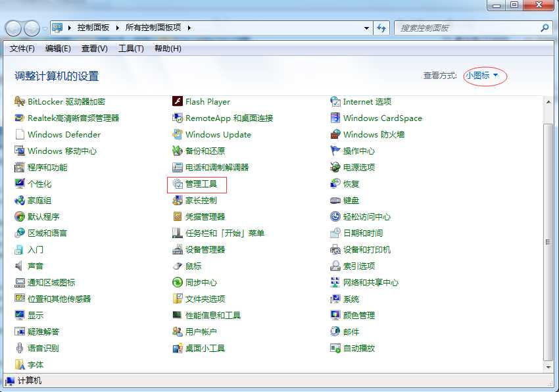Click the 语音识别 microphone icon
559x392 pixels.
[20, 348]
